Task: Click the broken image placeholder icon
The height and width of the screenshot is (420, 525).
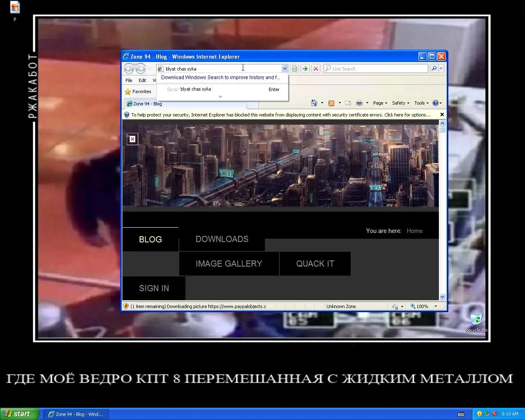Action: [132, 139]
